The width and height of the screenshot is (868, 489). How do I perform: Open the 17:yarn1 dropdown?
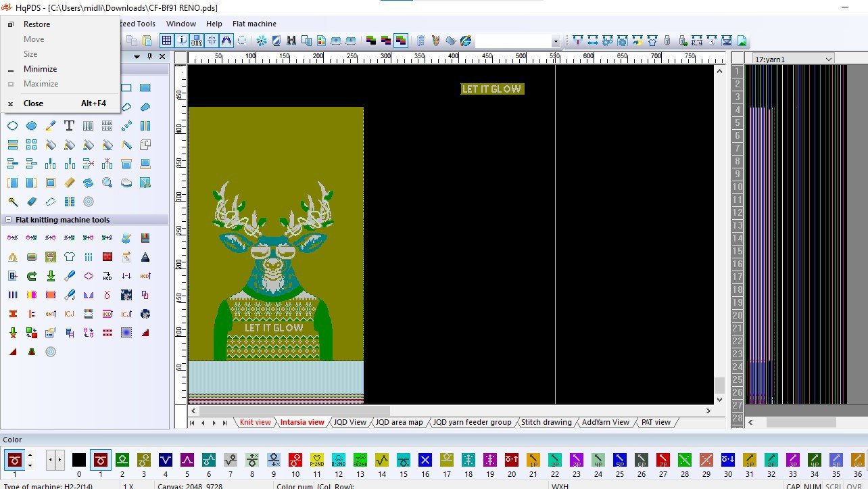[x=829, y=59]
